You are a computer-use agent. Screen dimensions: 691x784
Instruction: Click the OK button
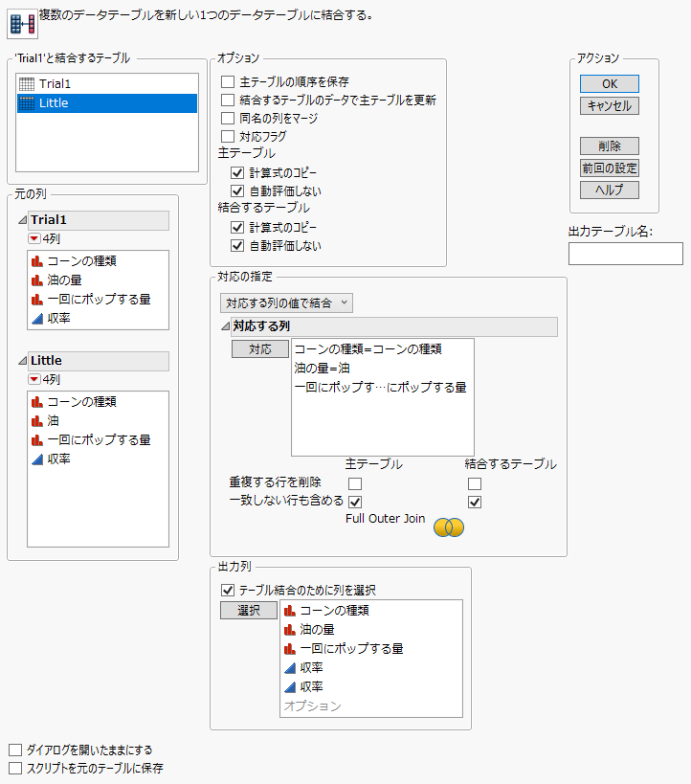[609, 84]
